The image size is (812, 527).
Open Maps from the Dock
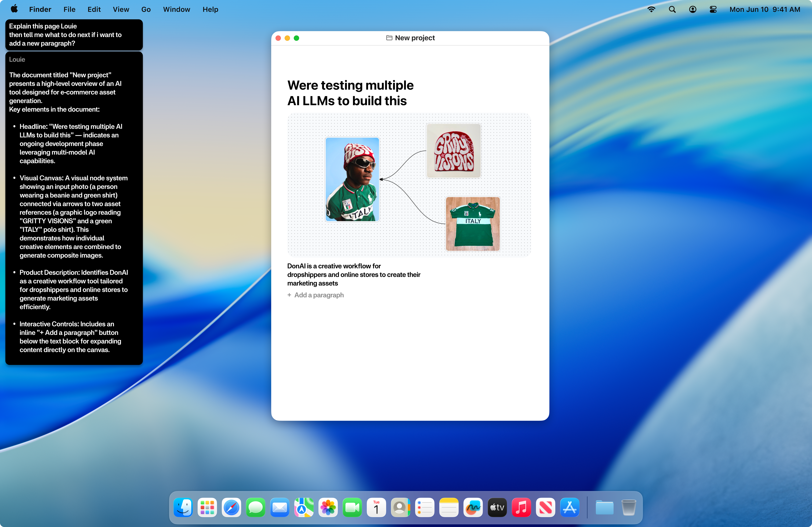coord(304,507)
